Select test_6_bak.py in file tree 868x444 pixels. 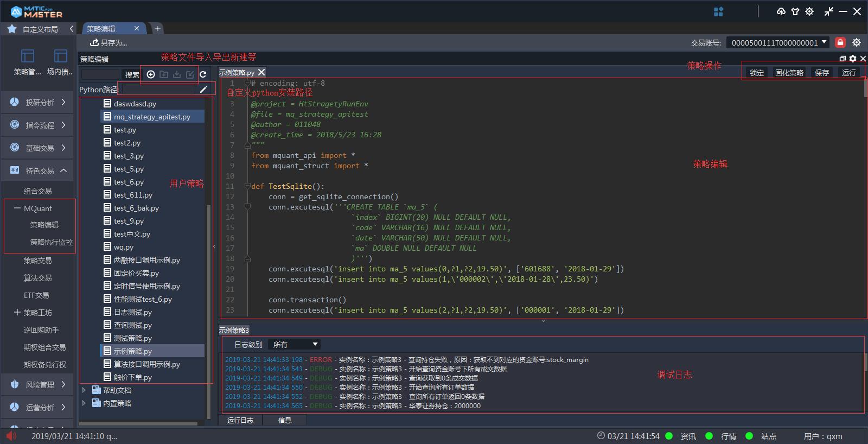(136, 208)
